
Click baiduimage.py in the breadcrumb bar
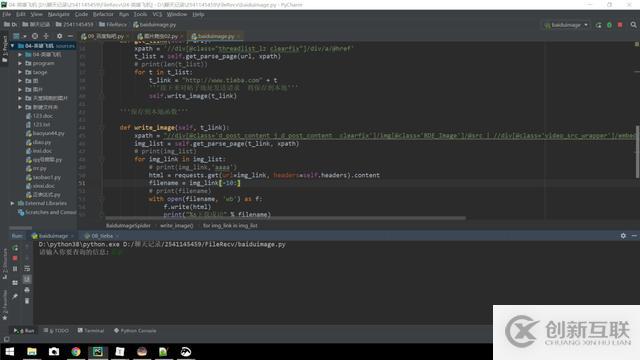tap(154, 25)
